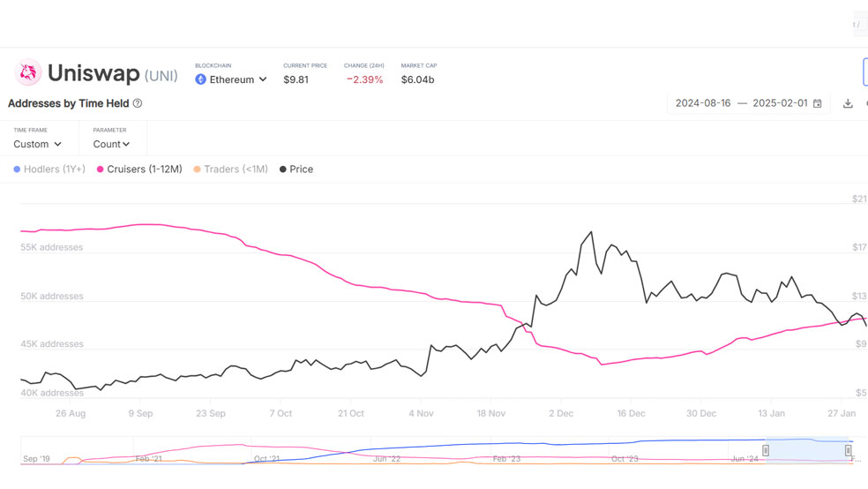Viewport: 868px width, 489px height.
Task: Click the 13 Jan date axis label
Action: click(x=771, y=413)
